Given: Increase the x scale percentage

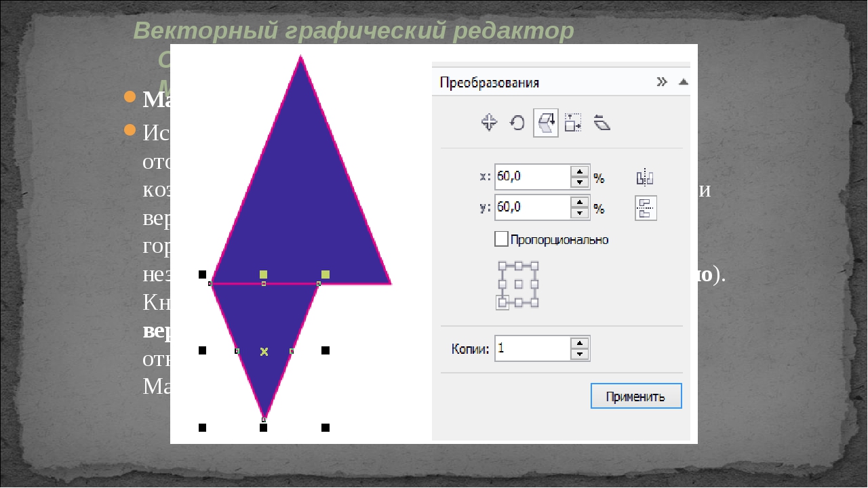Looking at the screenshot, I should coord(579,171).
